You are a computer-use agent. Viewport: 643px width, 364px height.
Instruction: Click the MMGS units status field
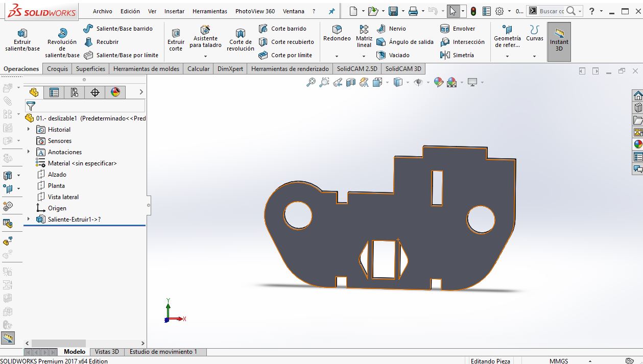(559, 361)
